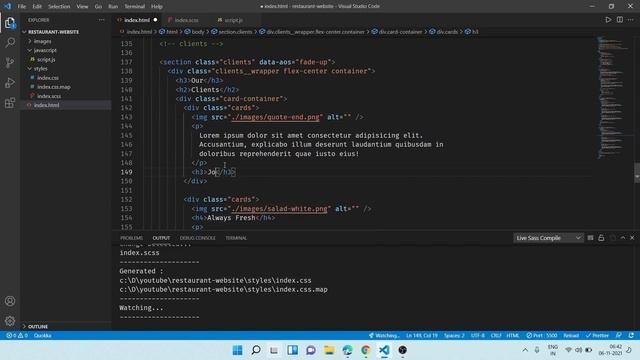Click the UTF-8 encoding status item

coord(478,336)
